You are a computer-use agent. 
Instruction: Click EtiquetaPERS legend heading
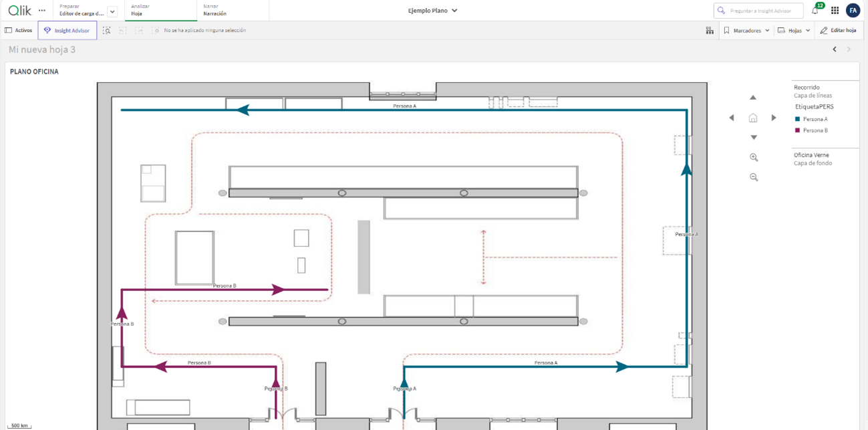coord(814,107)
